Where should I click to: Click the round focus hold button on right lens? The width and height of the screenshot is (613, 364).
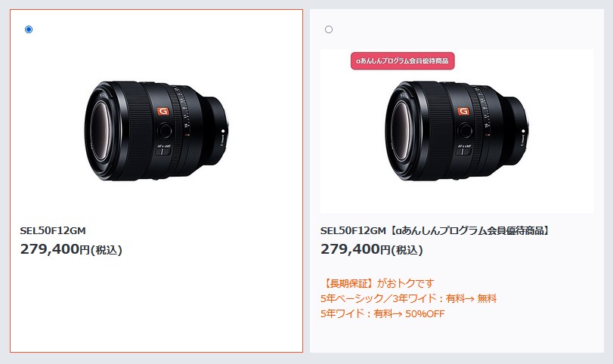point(465,131)
